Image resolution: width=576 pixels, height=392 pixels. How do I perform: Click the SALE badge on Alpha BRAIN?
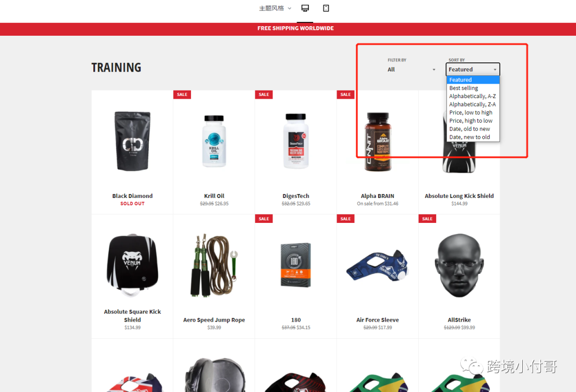346,94
